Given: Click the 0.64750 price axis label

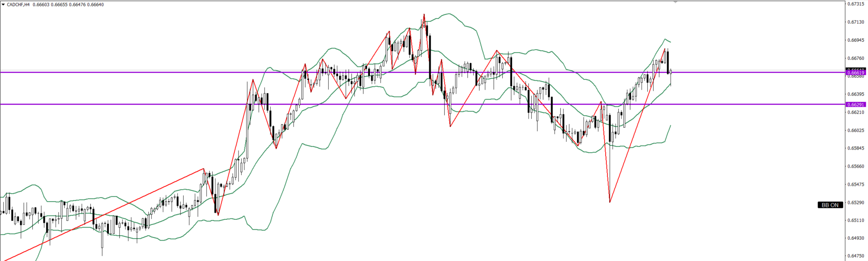Looking at the screenshot, I should pyautogui.click(x=856, y=256).
